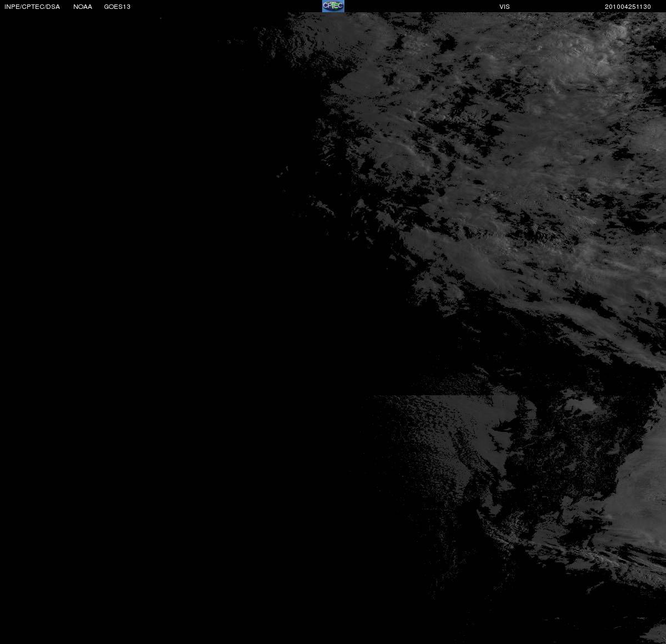This screenshot has width=666, height=644.
Task: Click the GOES13 satellite label
Action: click(117, 7)
